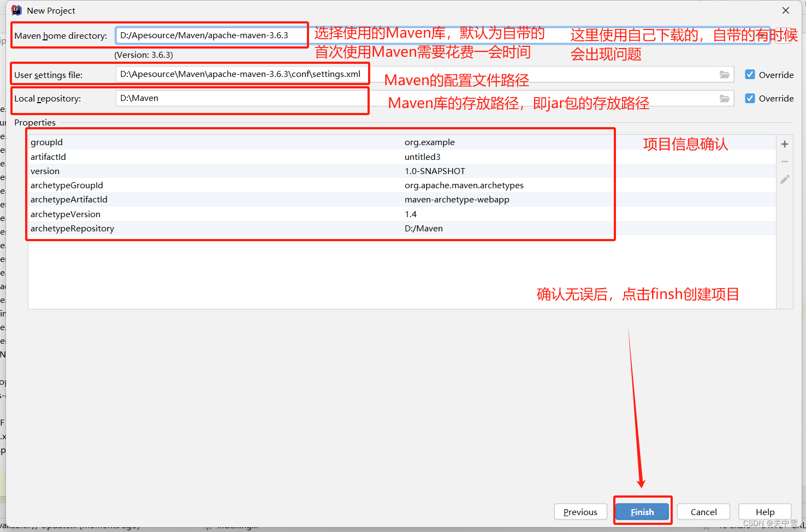Select the archetypeRepository property row
The width and height of the screenshot is (806, 532).
click(x=218, y=228)
